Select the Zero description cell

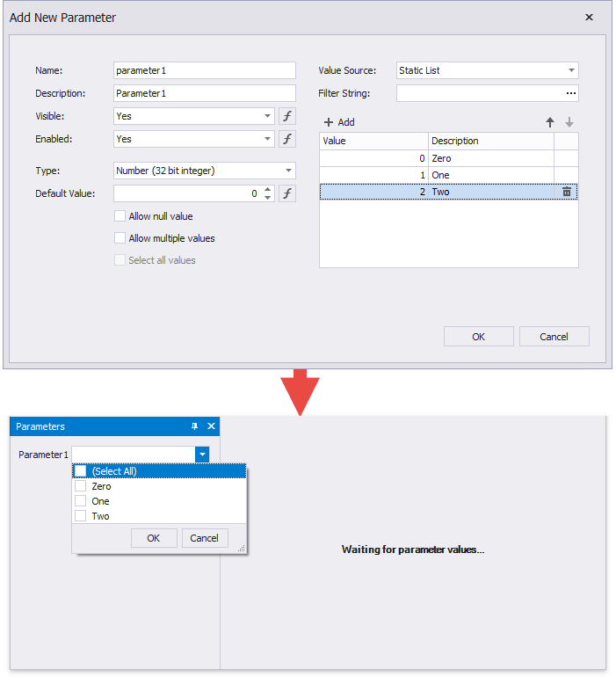tap(491, 158)
